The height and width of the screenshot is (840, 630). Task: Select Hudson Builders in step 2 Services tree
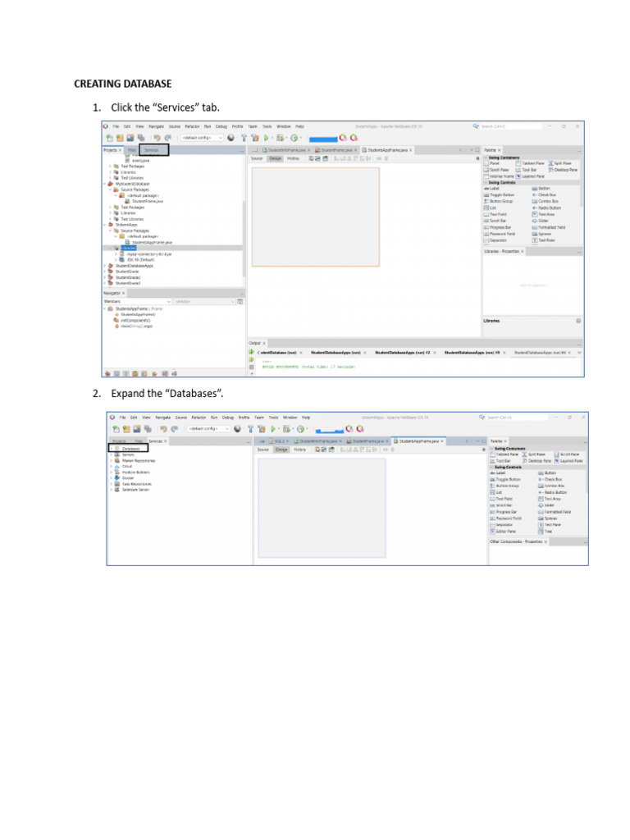pyautogui.click(x=136, y=472)
